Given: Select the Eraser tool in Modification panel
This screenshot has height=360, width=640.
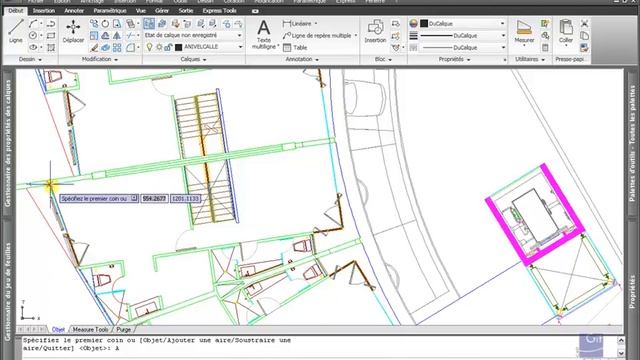Looking at the screenshot, I should click(x=94, y=47).
